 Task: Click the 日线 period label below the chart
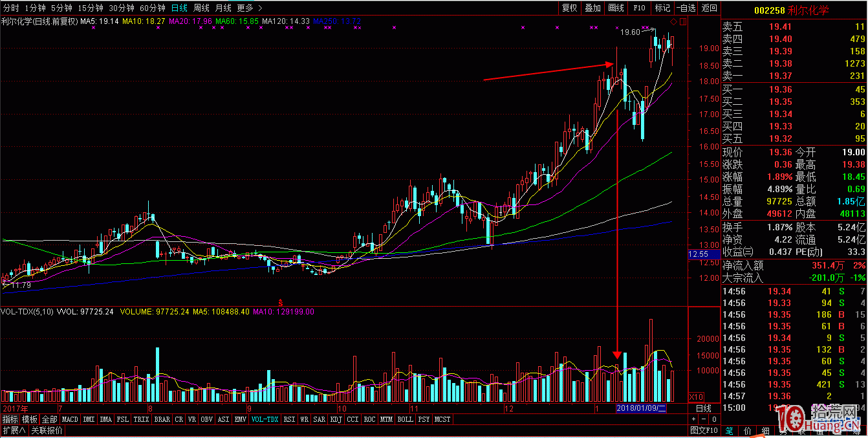(703, 408)
